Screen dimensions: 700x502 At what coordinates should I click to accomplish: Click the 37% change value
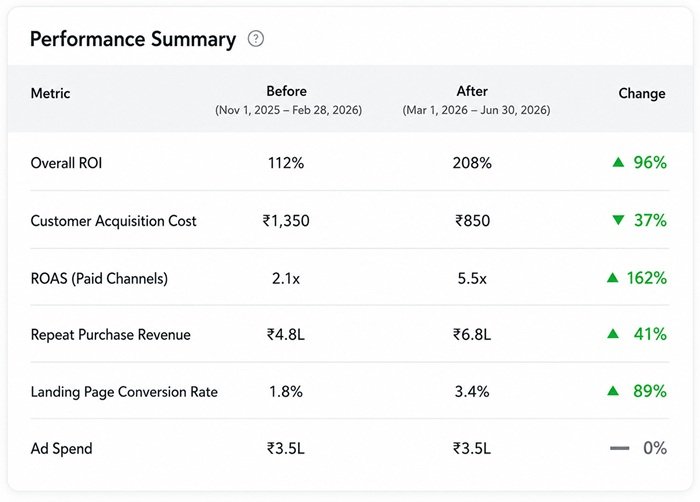click(650, 220)
